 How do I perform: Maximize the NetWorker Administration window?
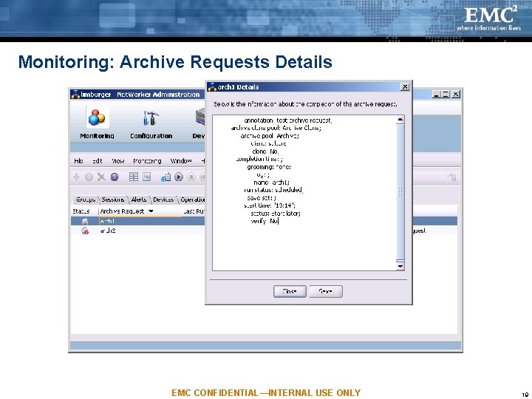(x=446, y=95)
